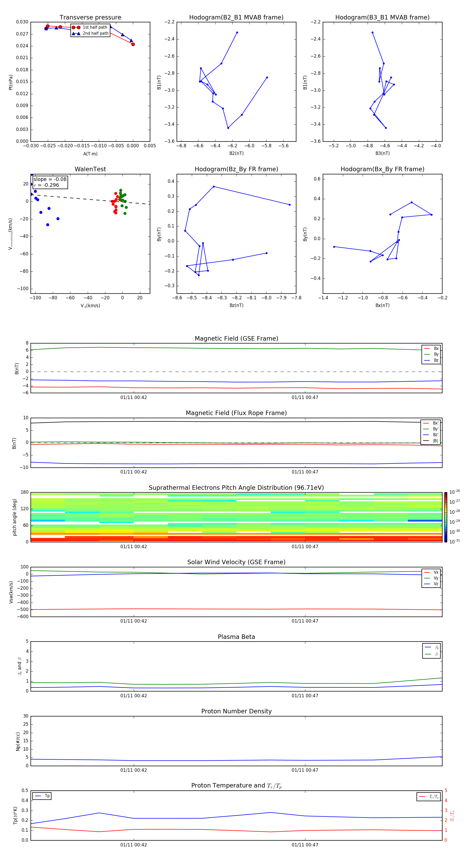
Task: Click 'By' in the GSE magnetic field legend
Action: [x=431, y=354]
